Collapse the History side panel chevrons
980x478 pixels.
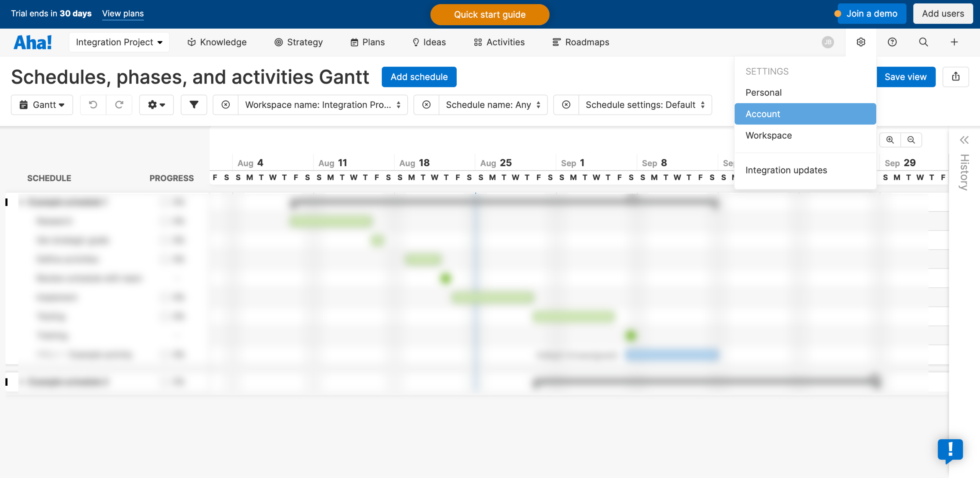(x=964, y=140)
